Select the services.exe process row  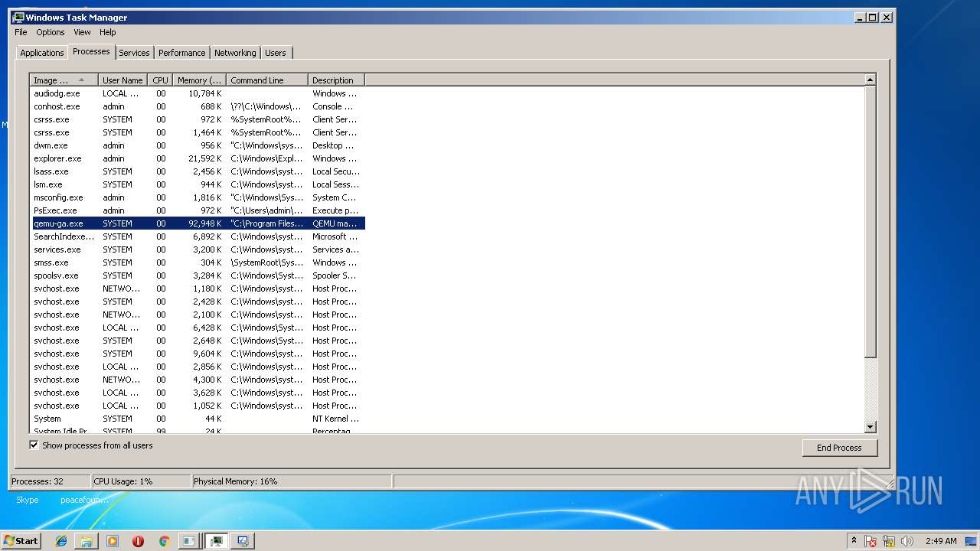(198, 249)
